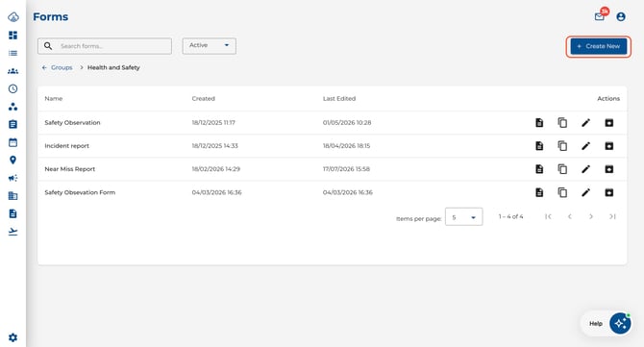Duplicate the Safety Obsevation Form

562,192
